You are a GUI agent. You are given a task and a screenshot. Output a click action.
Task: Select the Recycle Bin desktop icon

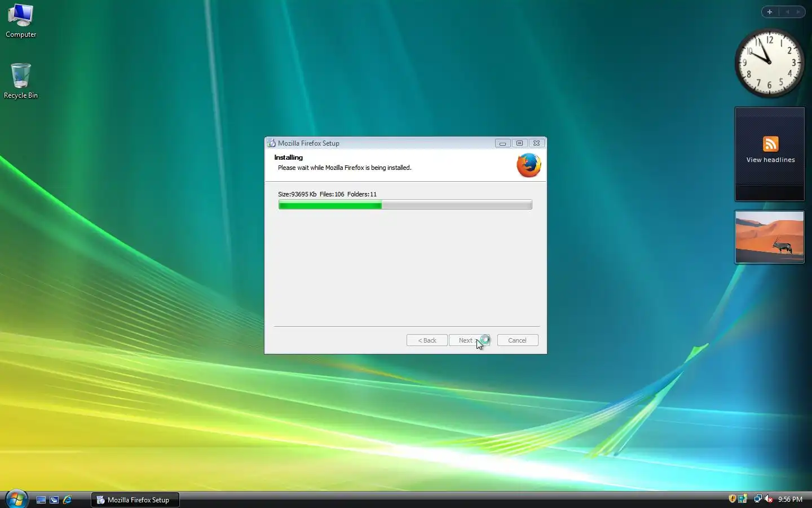21,81
